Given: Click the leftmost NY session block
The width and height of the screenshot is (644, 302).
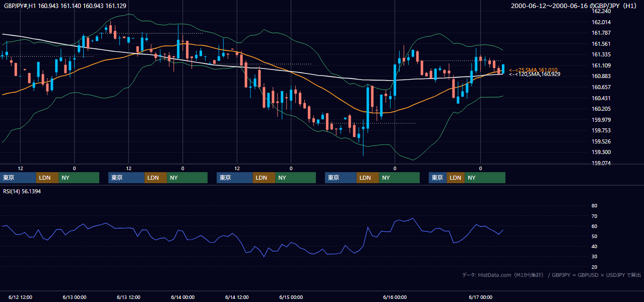Looking at the screenshot, I should (79, 178).
